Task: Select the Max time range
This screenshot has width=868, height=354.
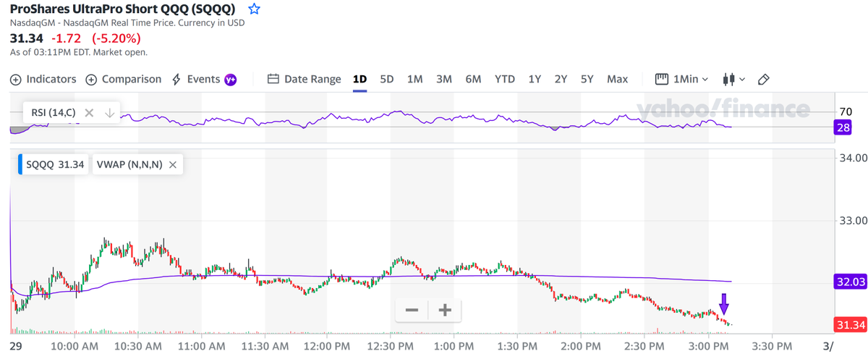Action: (617, 79)
